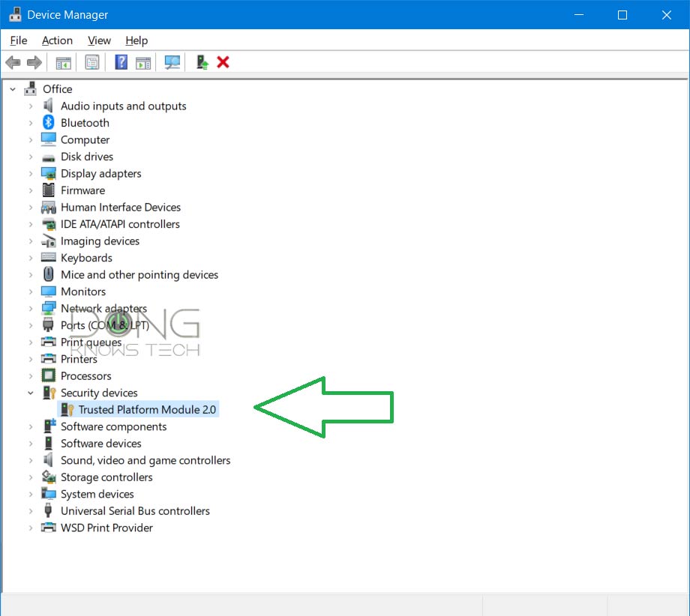
Task: Maximize the Device Manager window
Action: tap(622, 15)
